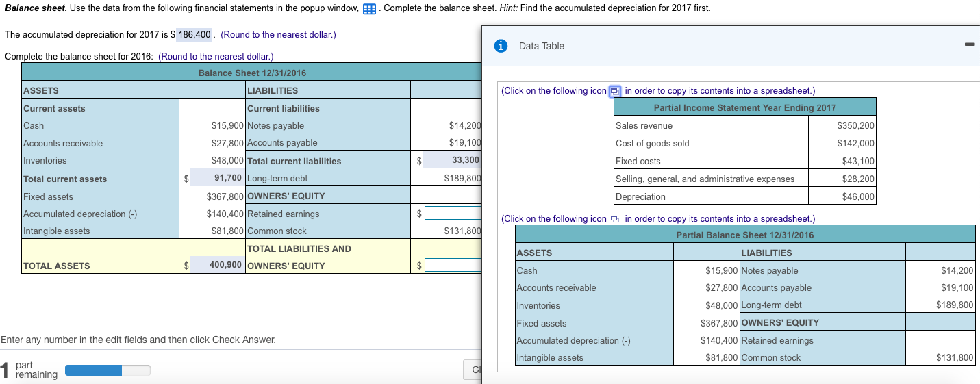Click Fixed assets value $367,800 in popup table

coord(719,323)
